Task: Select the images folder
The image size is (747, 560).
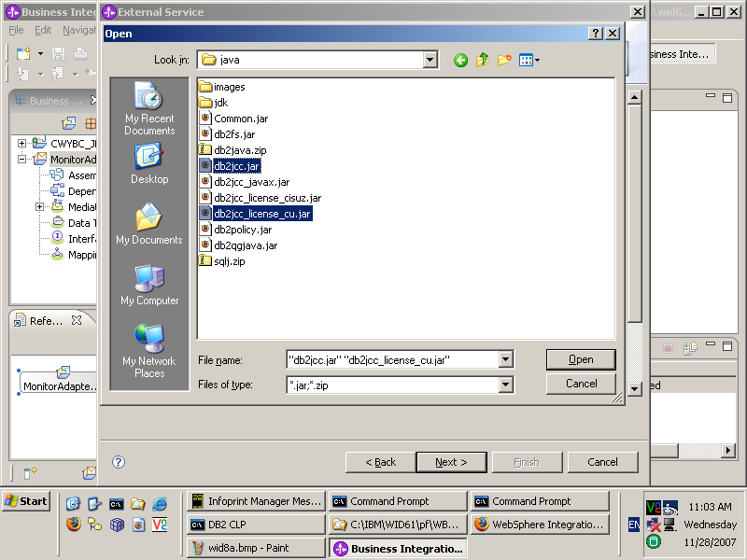Action: pos(222,87)
